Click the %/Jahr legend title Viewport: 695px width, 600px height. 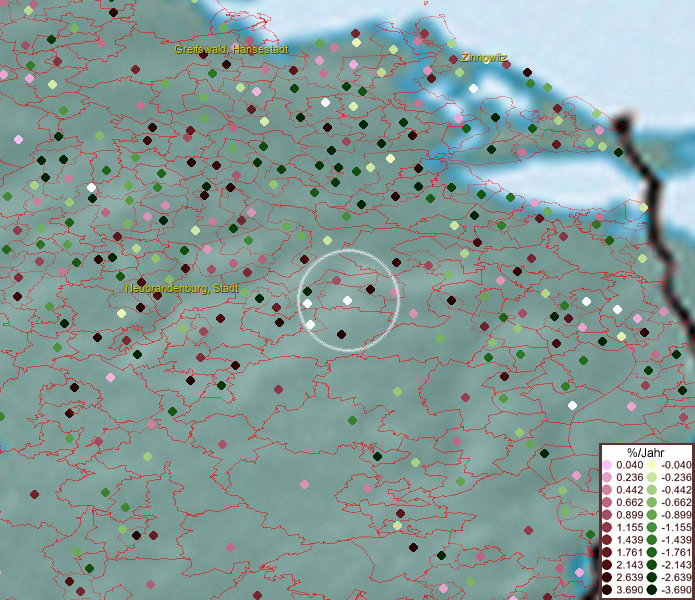pos(645,452)
